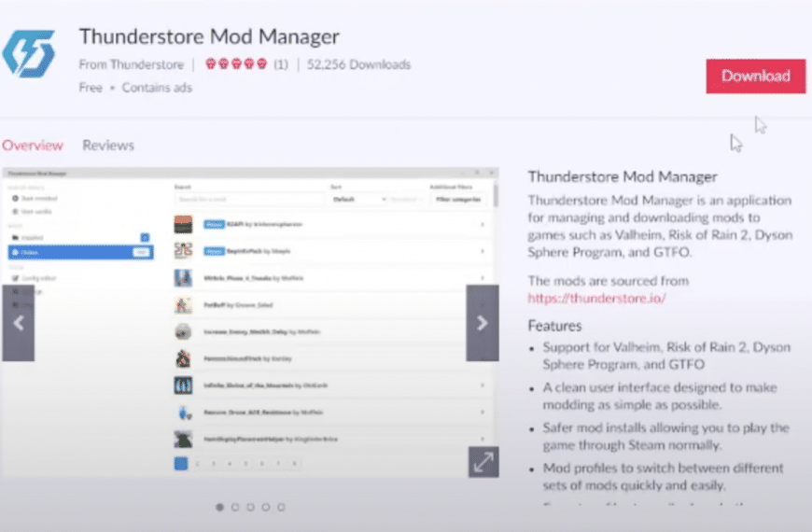The image size is (812, 532).
Task: Open the thunderstore.io link
Action: 596,299
